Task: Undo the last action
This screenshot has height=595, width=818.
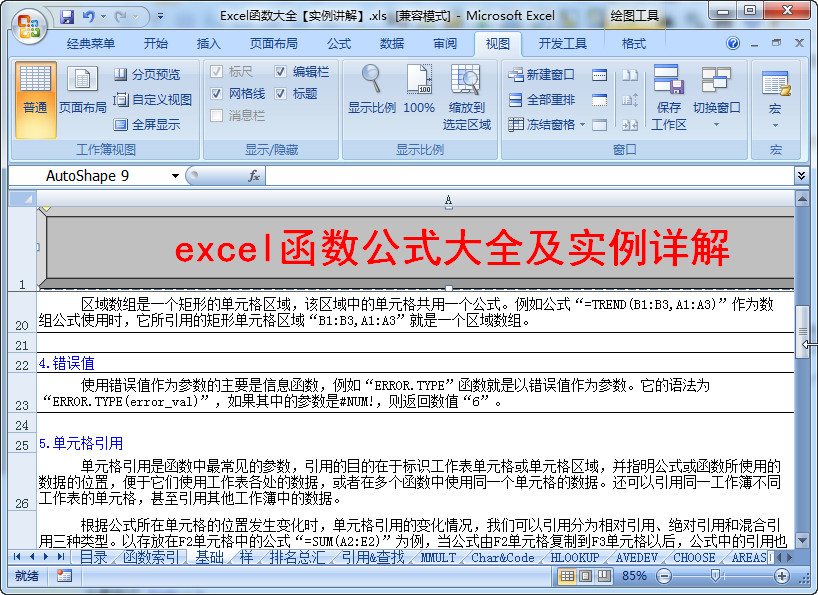Action: [89, 17]
